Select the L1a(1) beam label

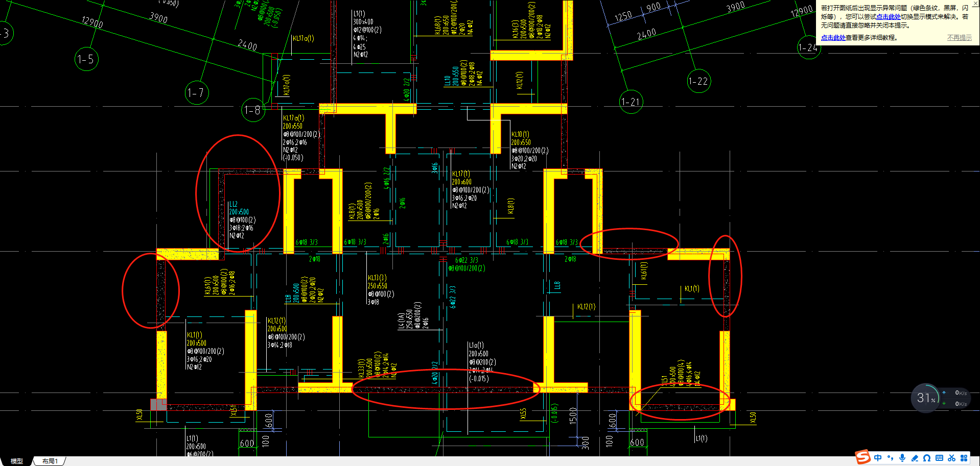click(476, 346)
